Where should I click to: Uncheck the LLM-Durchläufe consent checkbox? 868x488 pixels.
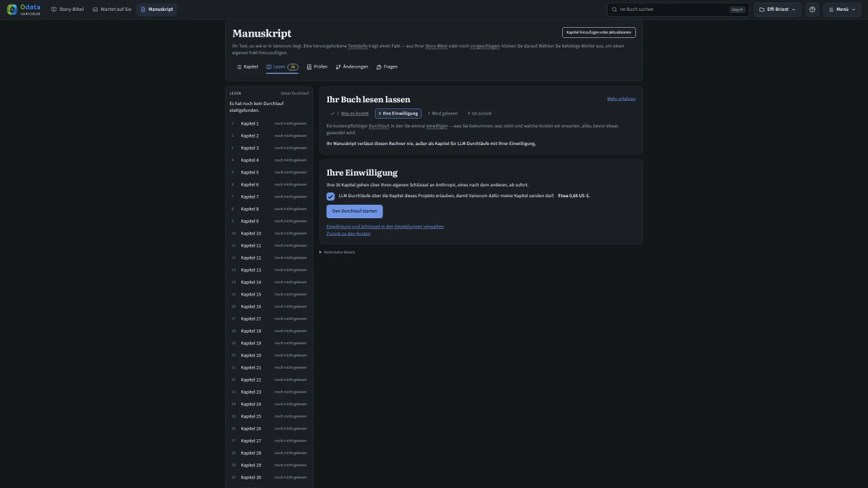331,197
